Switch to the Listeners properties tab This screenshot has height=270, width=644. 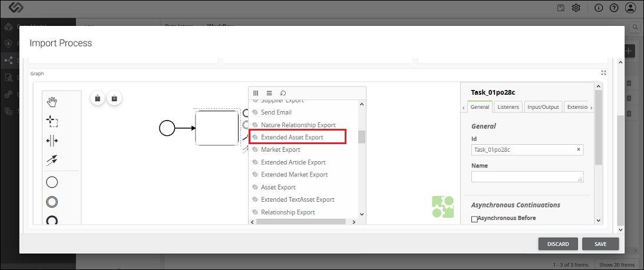click(508, 106)
